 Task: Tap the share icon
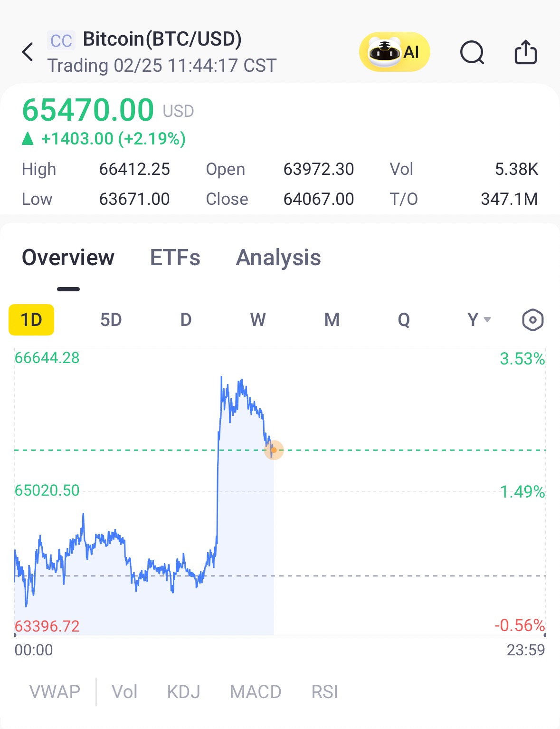(525, 52)
